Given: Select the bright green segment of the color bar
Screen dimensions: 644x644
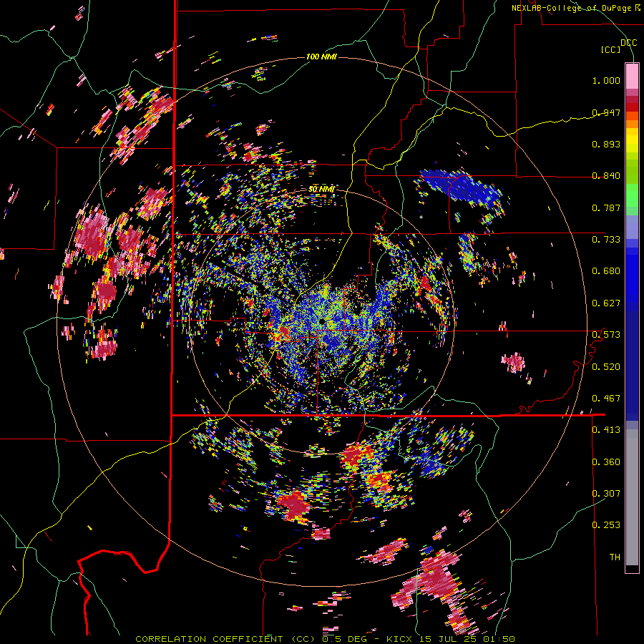Looking at the screenshot, I should pyautogui.click(x=632, y=195).
